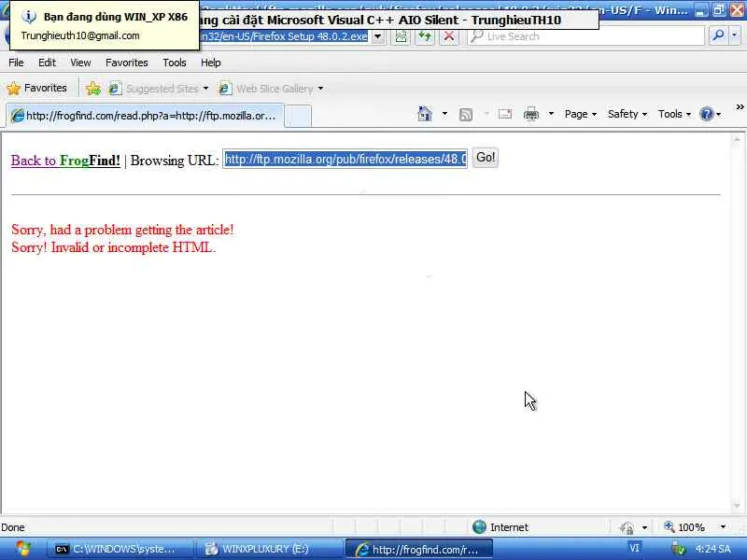Open the Edit menu
Viewport: 747px width, 560px height.
pyautogui.click(x=47, y=63)
